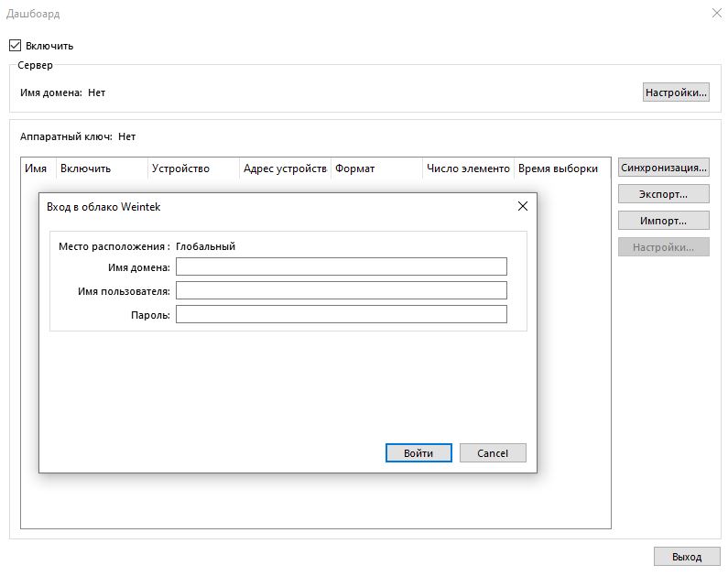Image resolution: width=728 pixels, height=576 pixels.
Task: Cancel the Weintek cloud login dialog
Action: click(492, 453)
